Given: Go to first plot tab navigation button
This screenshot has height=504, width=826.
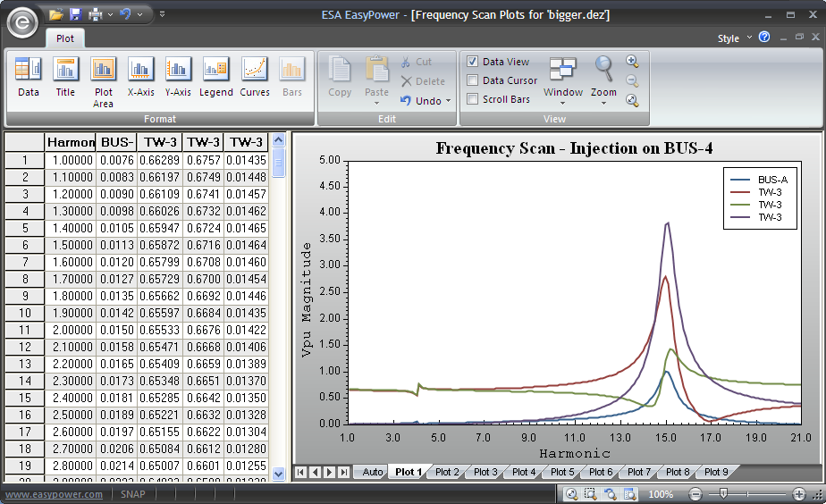Looking at the screenshot, I should (300, 472).
